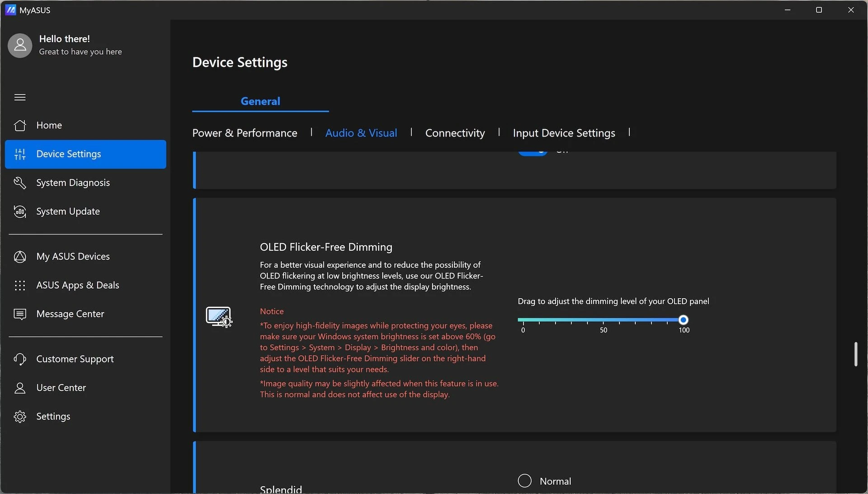Open Settings from sidebar
This screenshot has height=494, width=868.
coord(85,416)
